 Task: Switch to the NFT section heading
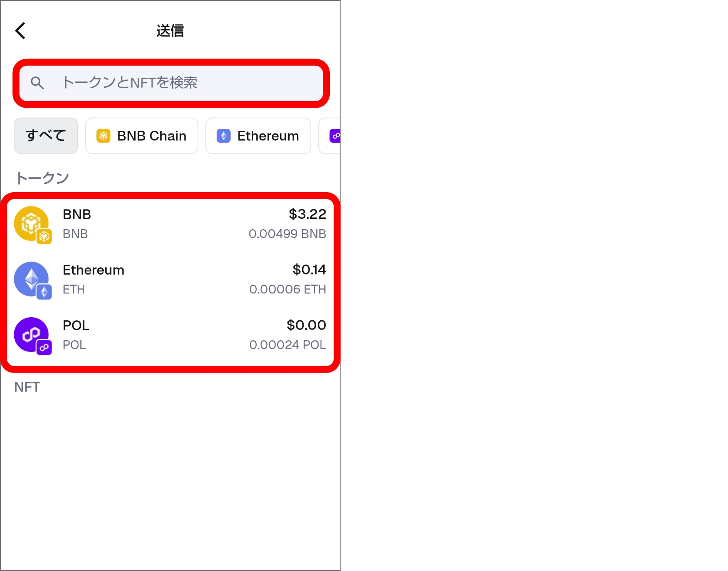[27, 387]
